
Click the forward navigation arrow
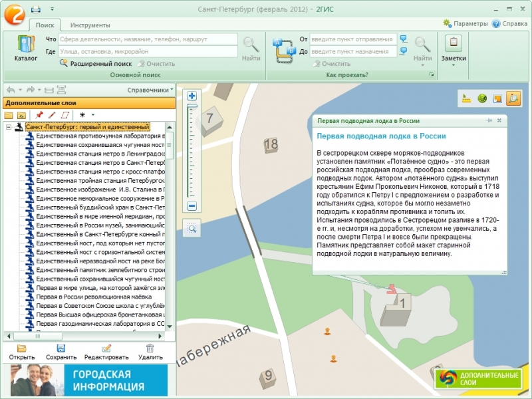[x=30, y=90]
